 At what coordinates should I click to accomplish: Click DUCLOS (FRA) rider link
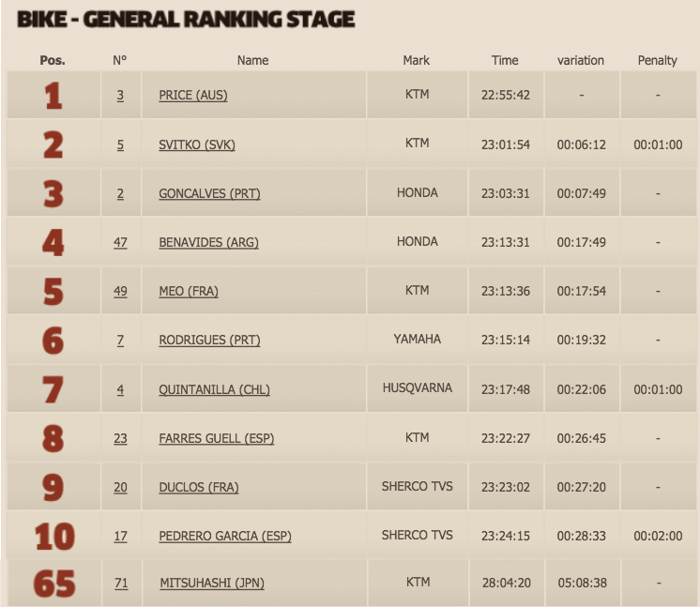click(199, 487)
